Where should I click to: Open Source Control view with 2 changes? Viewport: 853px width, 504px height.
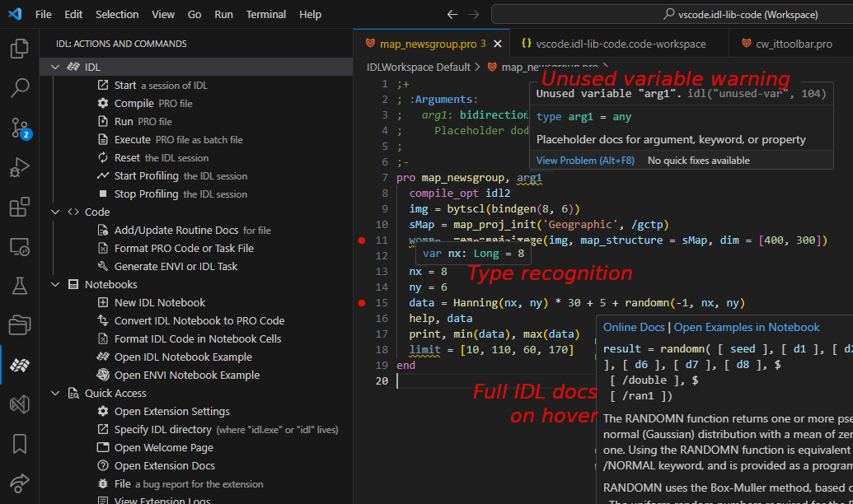click(20, 128)
